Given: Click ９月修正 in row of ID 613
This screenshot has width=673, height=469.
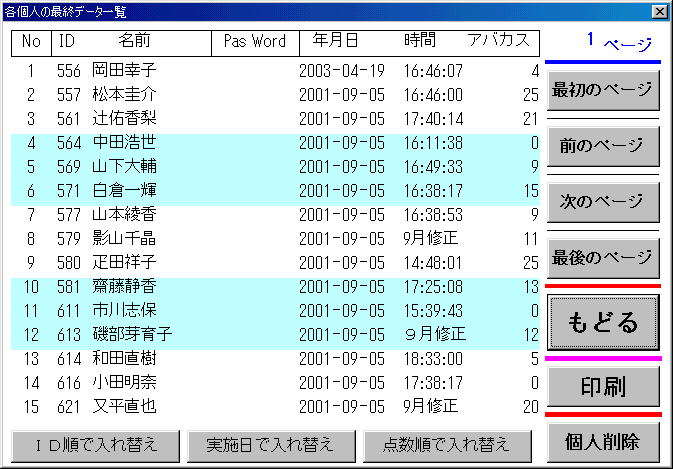Looking at the screenshot, I should point(435,335).
